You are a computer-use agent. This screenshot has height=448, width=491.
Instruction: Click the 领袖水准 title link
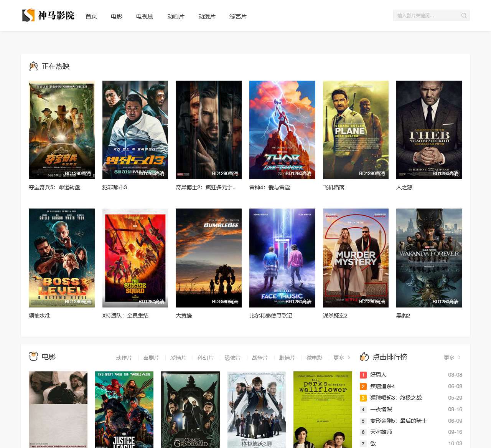40,316
